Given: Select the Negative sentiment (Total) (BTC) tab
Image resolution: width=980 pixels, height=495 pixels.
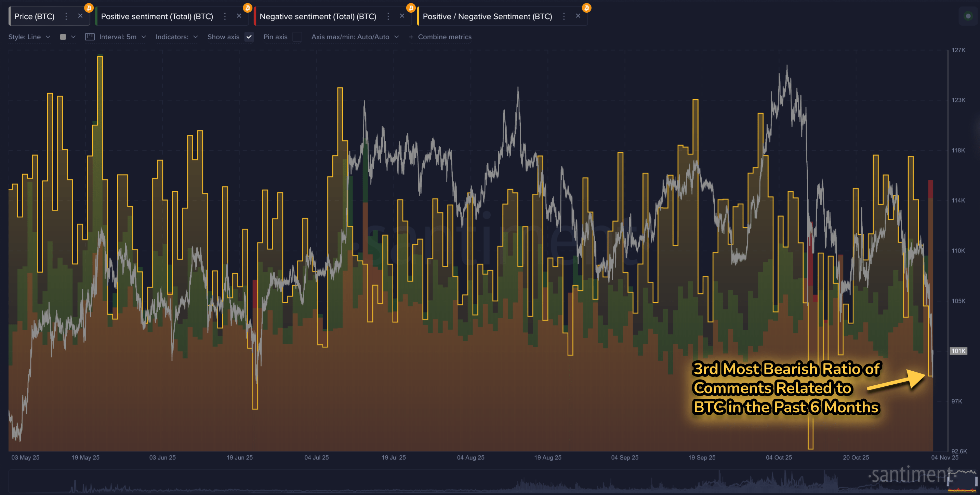Looking at the screenshot, I should pyautogui.click(x=318, y=16).
